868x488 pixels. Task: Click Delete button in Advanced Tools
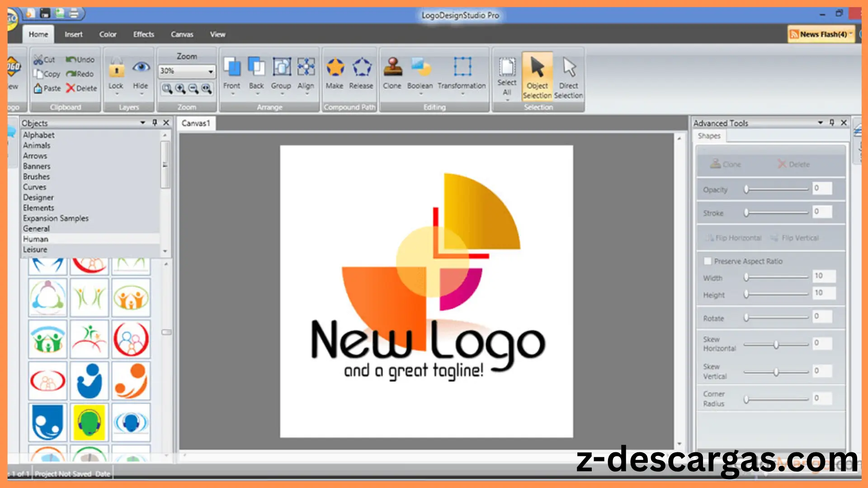[x=794, y=164]
